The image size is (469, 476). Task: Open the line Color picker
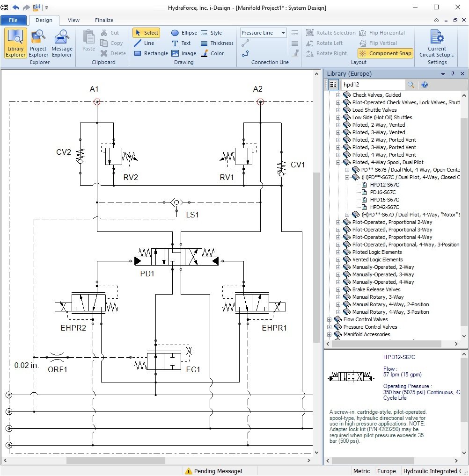click(212, 53)
